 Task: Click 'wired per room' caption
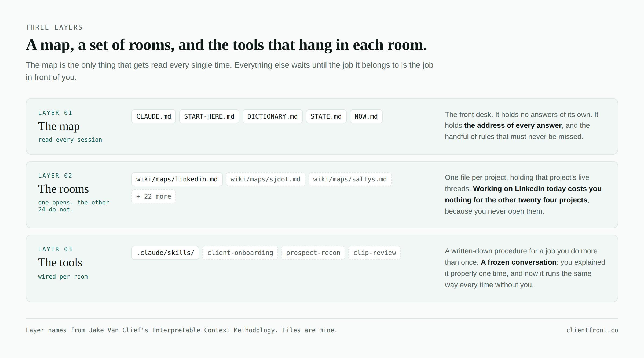coord(63,277)
